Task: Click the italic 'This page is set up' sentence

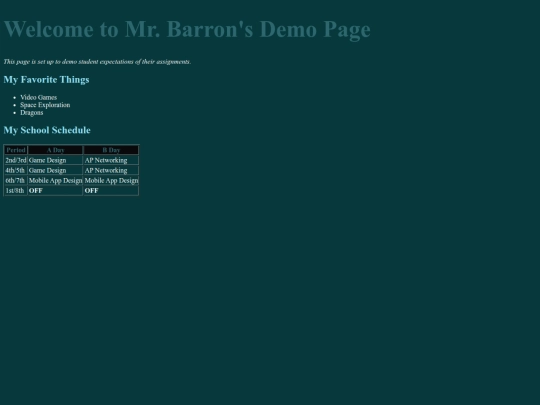Action: (x=97, y=62)
